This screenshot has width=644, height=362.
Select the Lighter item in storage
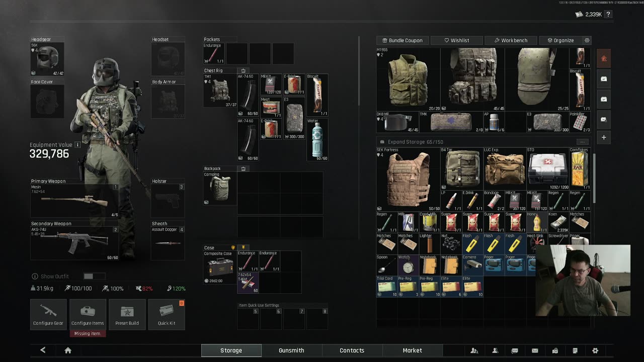[430, 243]
